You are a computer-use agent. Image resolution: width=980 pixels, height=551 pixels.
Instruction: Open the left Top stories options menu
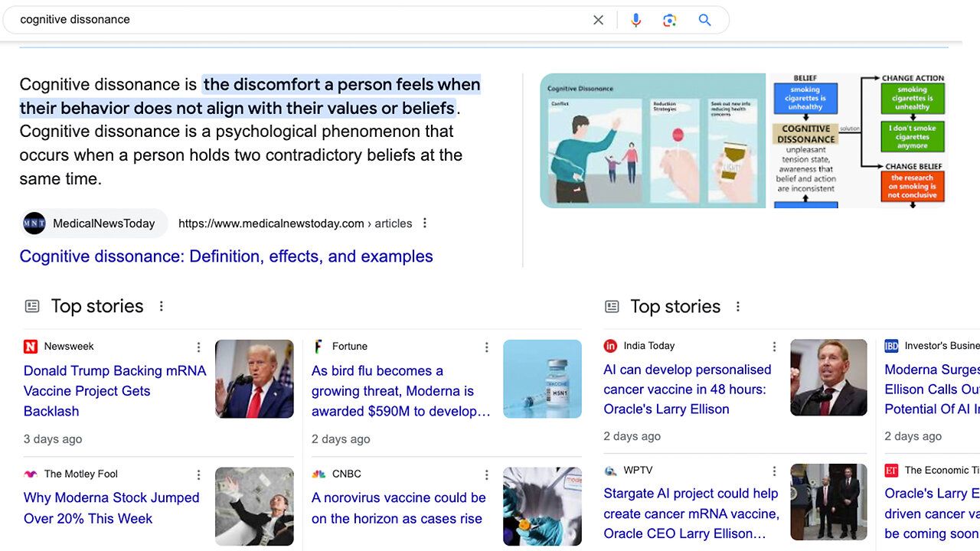point(162,306)
